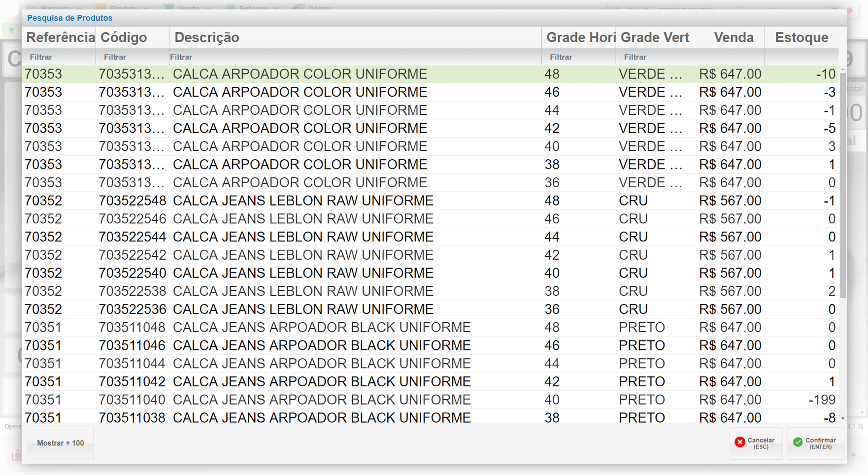
Task: Click the Referência column header
Action: coord(60,37)
